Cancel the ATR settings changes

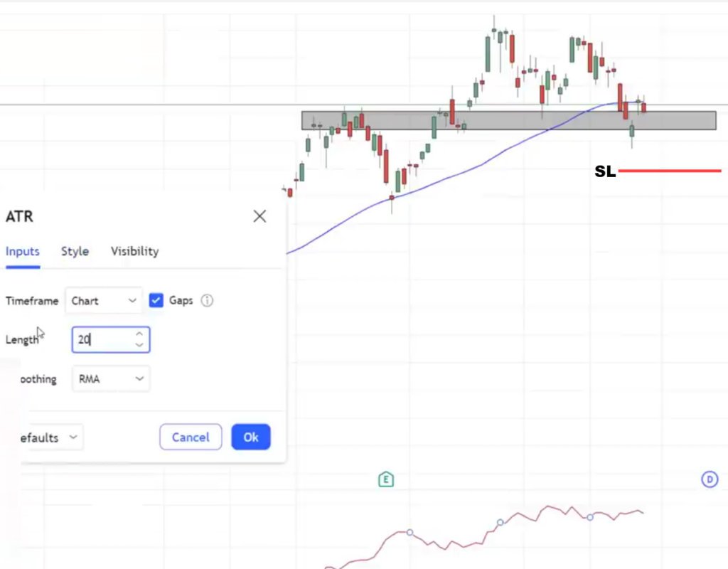(x=191, y=437)
